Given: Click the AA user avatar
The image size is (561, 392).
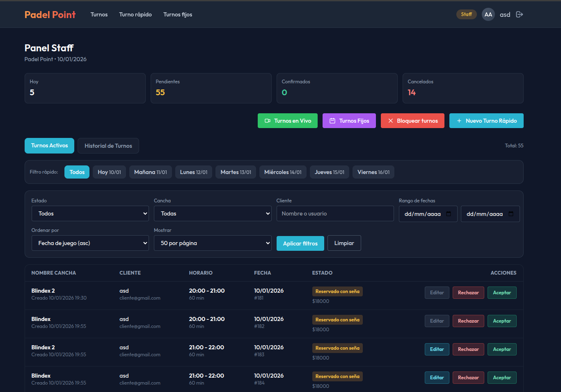Looking at the screenshot, I should point(488,14).
